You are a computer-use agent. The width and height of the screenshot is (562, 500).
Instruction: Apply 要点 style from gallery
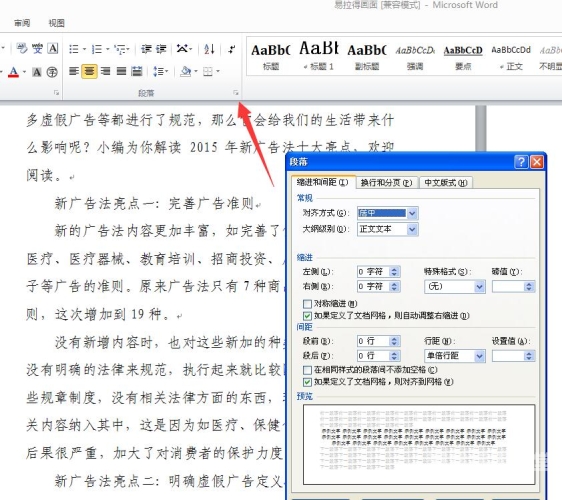(463, 56)
